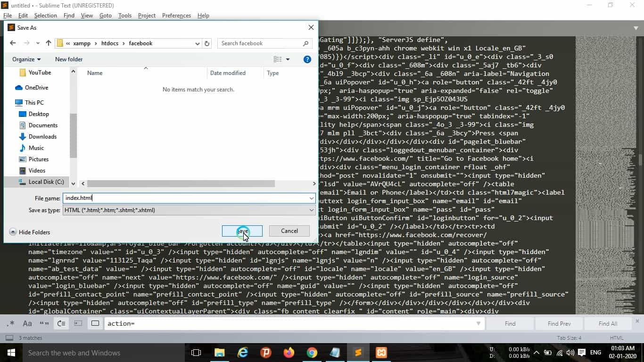
Task: Select Videos in navigation pane
Action: click(x=33, y=171)
